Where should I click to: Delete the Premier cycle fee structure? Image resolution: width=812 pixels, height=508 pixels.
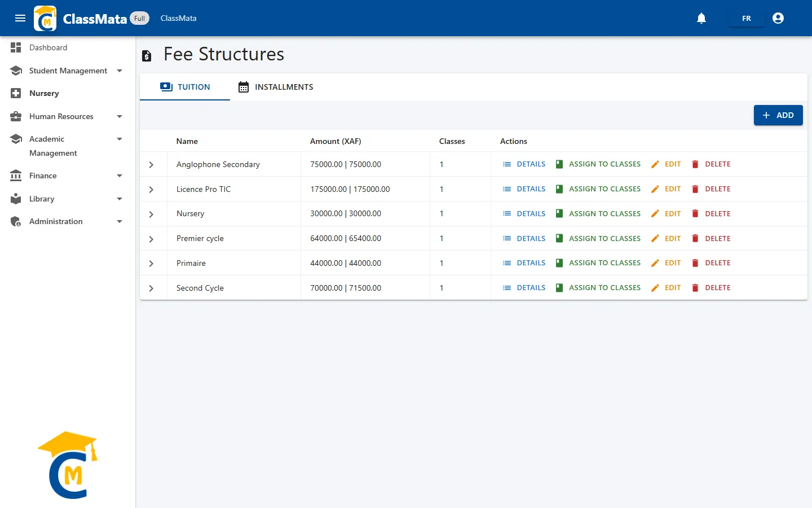click(x=710, y=239)
